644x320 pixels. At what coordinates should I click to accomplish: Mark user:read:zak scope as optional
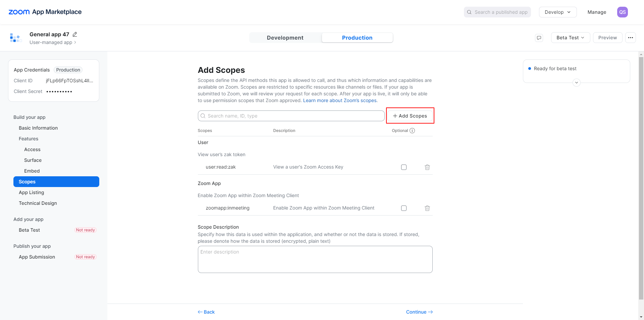[x=404, y=167]
